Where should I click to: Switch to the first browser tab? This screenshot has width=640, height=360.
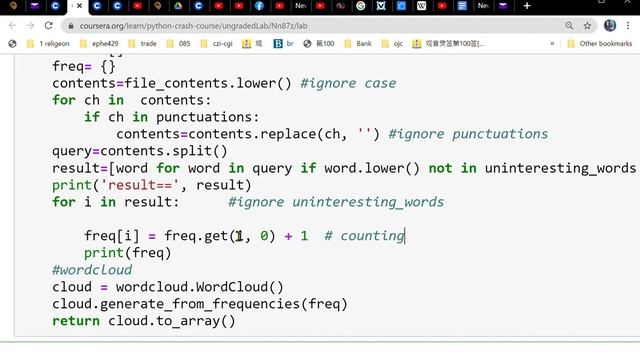coord(13,6)
